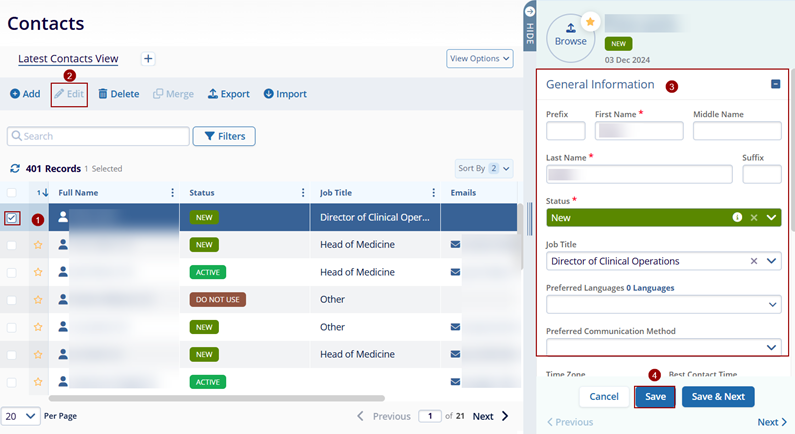Open the Full Name column menu

(x=173, y=193)
